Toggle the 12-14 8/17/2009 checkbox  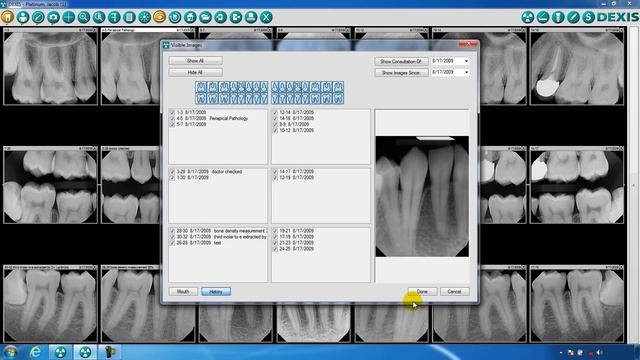click(275, 112)
